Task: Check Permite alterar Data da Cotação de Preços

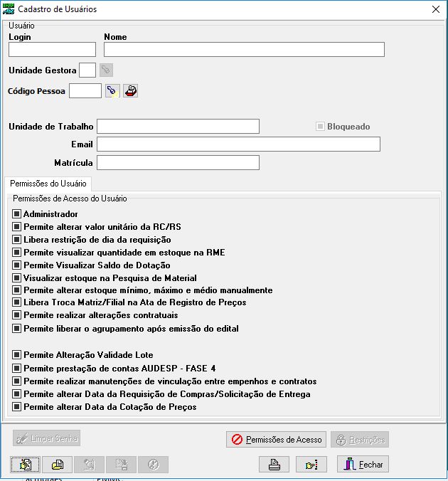Action: point(17,407)
